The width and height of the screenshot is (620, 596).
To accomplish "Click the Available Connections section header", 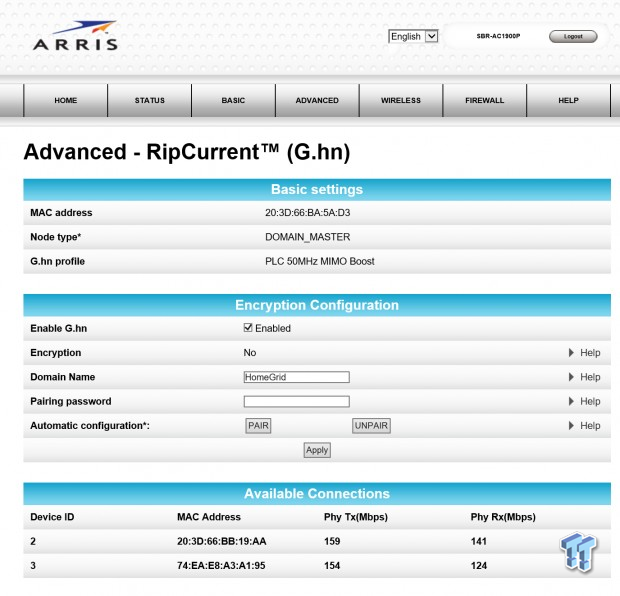I will [317, 494].
